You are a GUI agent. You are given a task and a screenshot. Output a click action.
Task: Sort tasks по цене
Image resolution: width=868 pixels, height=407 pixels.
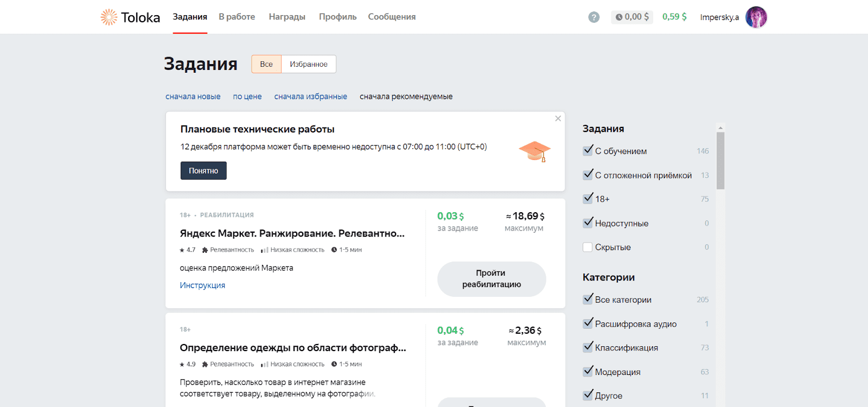[247, 97]
